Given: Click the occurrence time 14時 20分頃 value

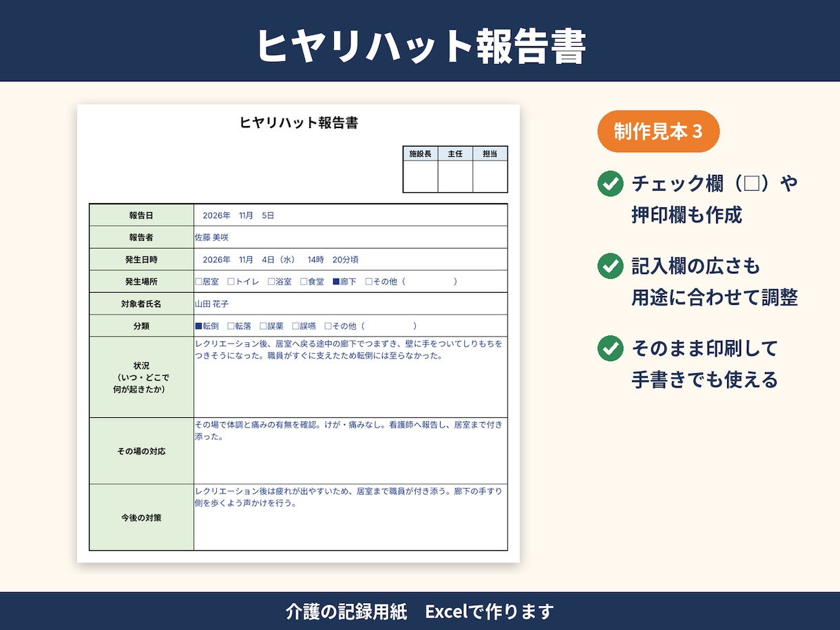Looking at the screenshot, I should [333, 260].
